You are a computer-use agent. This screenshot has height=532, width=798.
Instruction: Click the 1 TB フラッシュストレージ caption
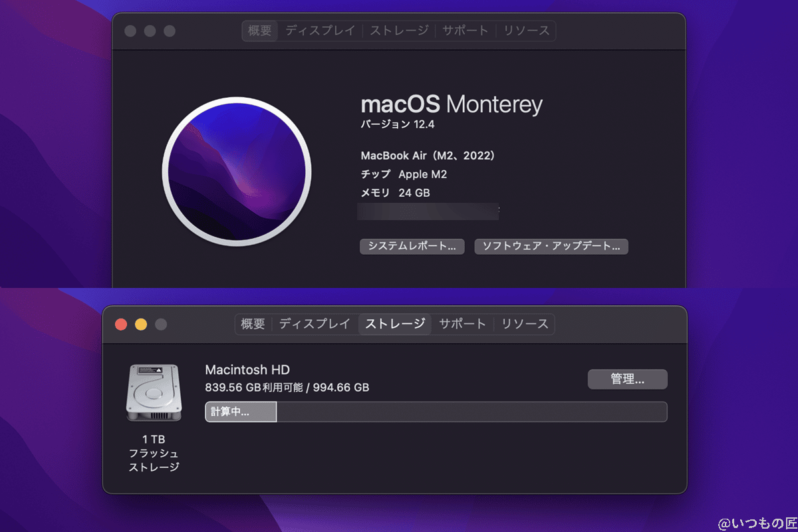[x=154, y=453]
